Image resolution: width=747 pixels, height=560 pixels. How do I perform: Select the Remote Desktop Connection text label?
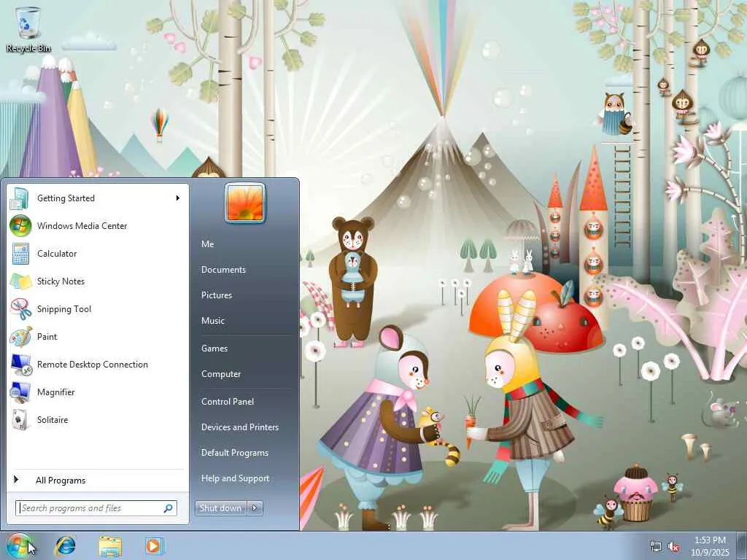coord(93,365)
